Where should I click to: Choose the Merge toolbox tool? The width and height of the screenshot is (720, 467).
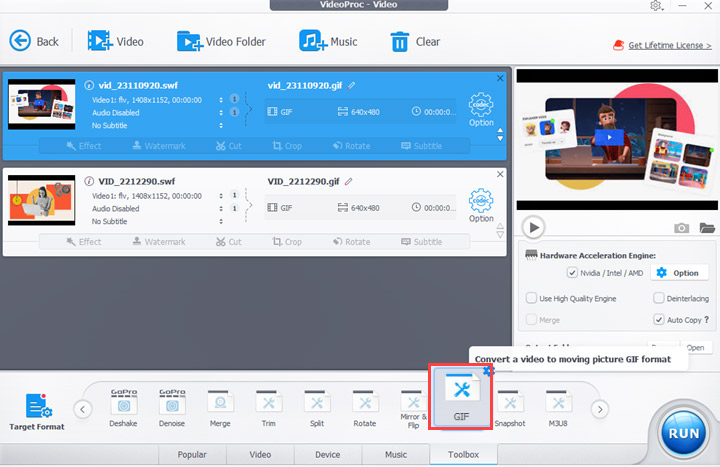coord(220,408)
